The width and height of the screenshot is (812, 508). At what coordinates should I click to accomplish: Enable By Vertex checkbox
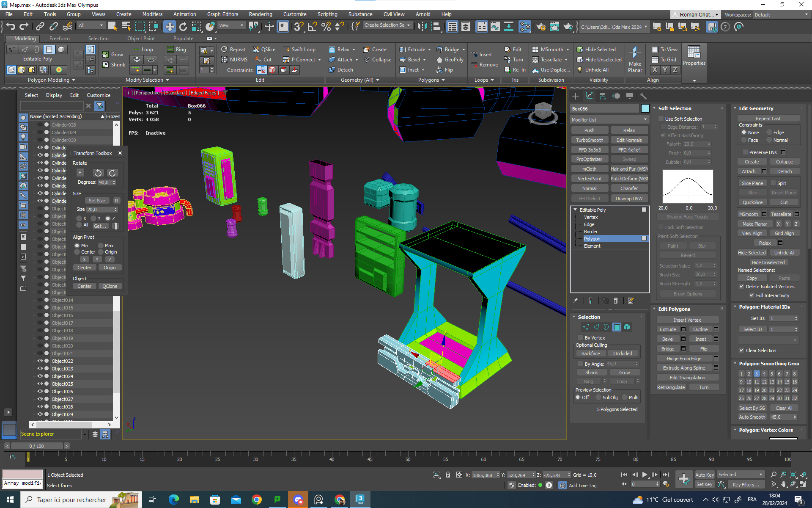pyautogui.click(x=581, y=338)
